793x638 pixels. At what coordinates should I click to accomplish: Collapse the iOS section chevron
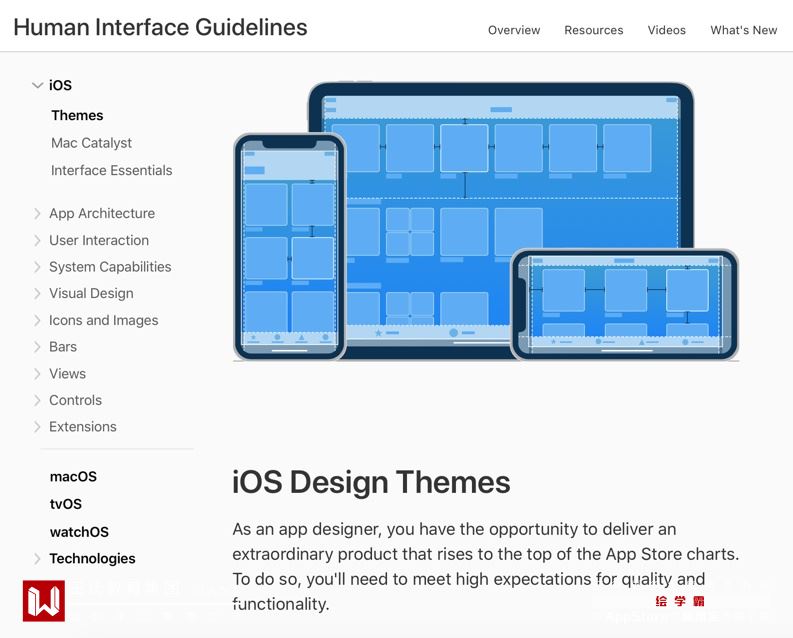click(37, 85)
